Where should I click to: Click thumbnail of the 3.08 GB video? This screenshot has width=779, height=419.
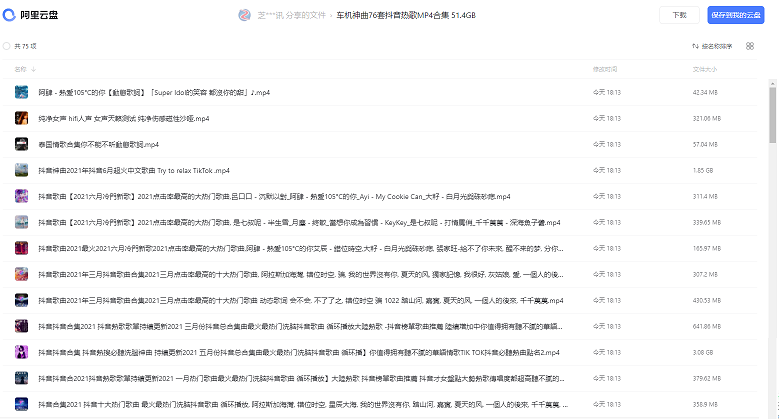point(21,352)
